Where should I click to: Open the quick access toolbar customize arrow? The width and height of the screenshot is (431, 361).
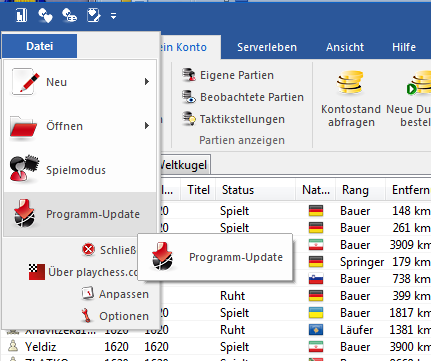pos(113,16)
